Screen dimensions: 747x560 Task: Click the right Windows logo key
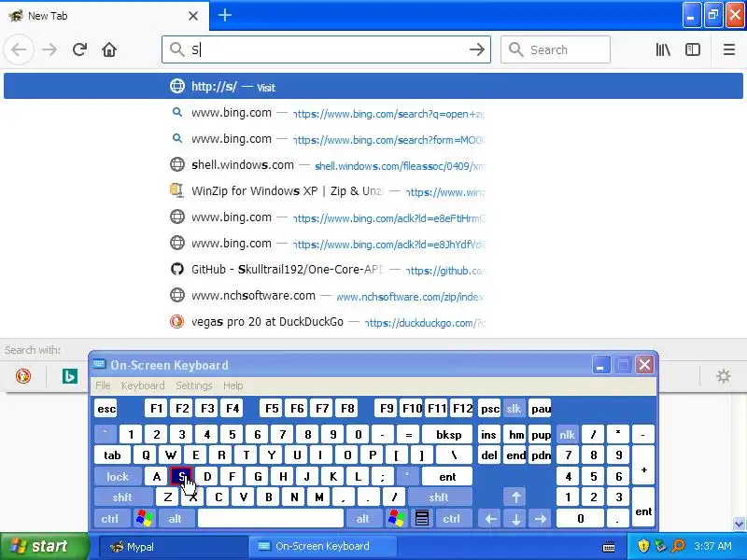[397, 518]
